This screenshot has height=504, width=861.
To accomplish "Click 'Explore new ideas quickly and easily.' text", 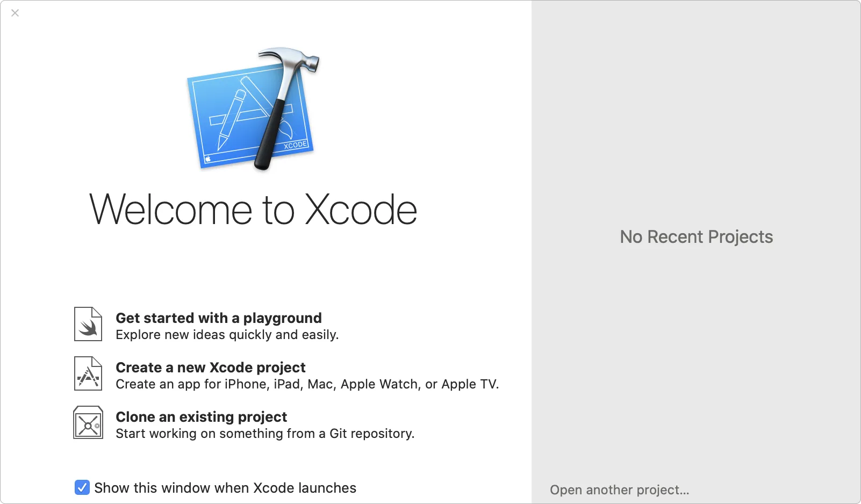I will click(227, 335).
